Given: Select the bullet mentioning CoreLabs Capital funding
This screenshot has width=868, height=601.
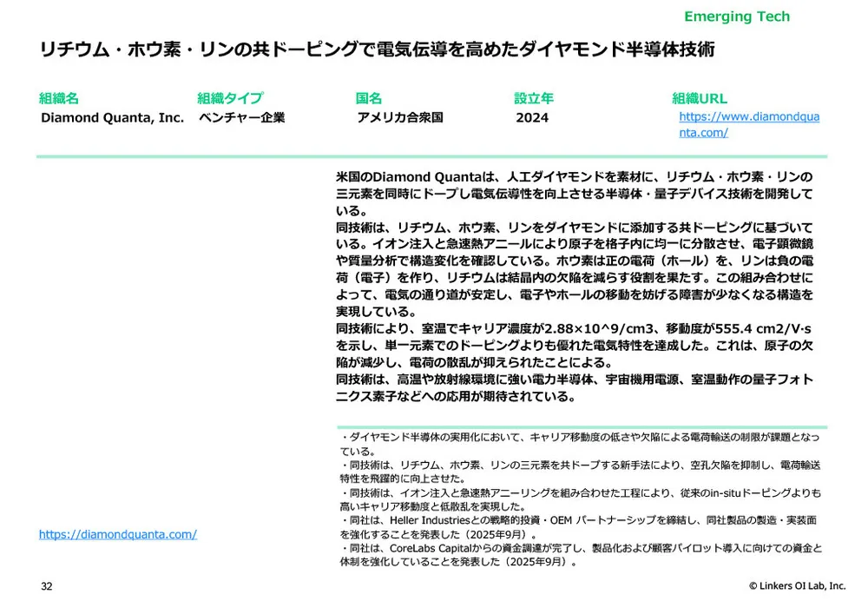Looking at the screenshot, I should (x=580, y=554).
